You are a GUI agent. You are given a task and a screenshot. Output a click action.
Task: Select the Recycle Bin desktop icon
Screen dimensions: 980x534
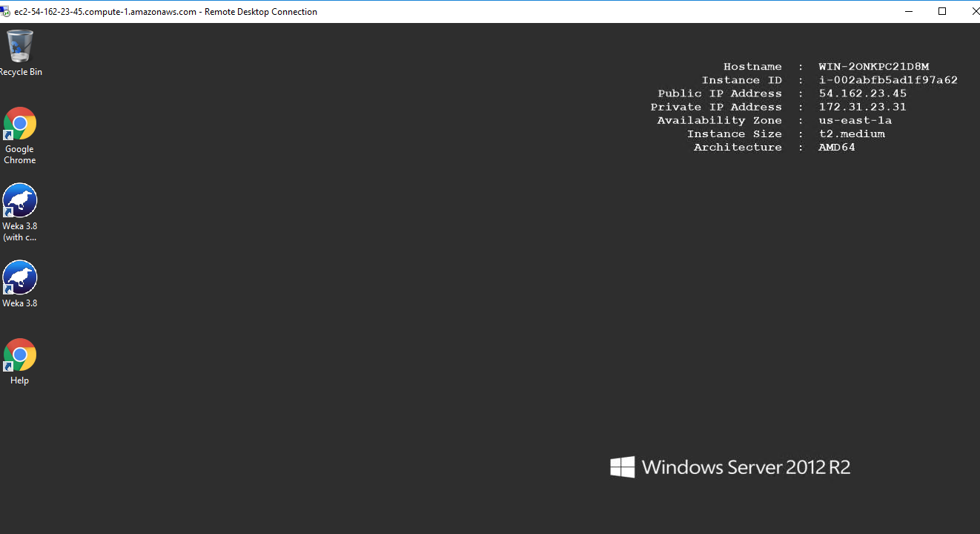tap(20, 46)
